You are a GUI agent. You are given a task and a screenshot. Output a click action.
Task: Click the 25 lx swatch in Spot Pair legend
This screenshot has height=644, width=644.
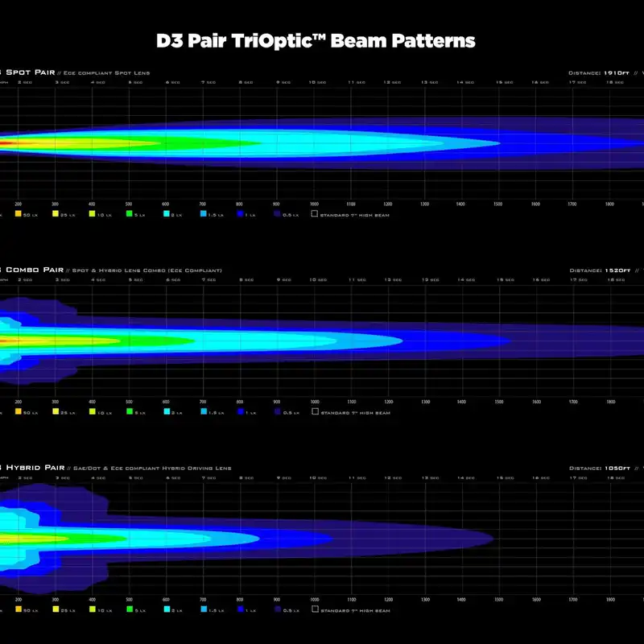click(x=56, y=213)
